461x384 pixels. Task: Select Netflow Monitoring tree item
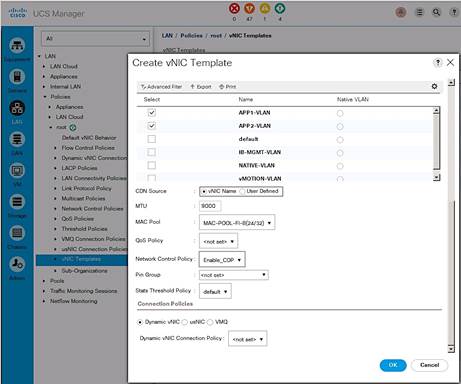click(x=74, y=301)
